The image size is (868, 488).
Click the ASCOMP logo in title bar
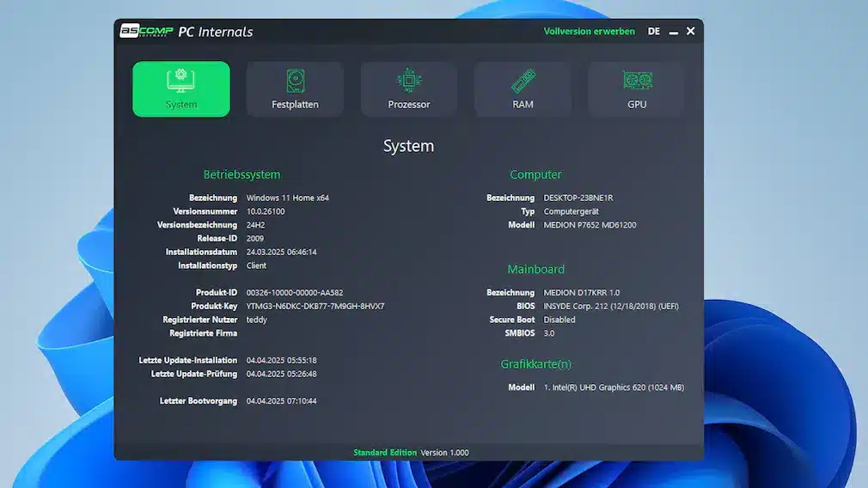point(144,32)
